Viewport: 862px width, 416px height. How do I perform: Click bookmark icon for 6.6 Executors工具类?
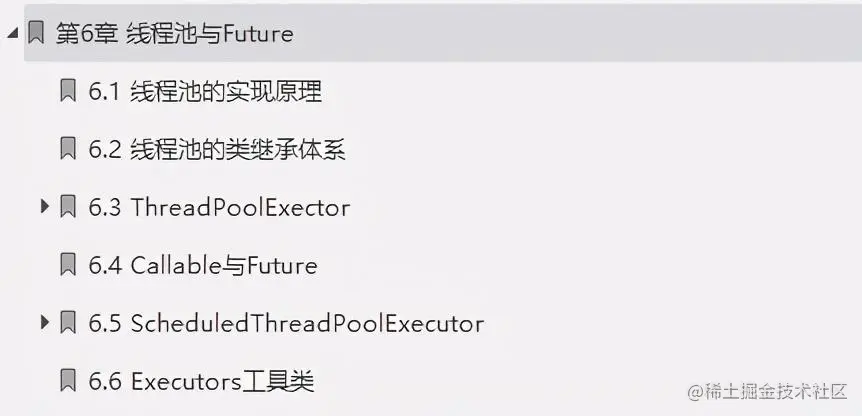coord(68,381)
